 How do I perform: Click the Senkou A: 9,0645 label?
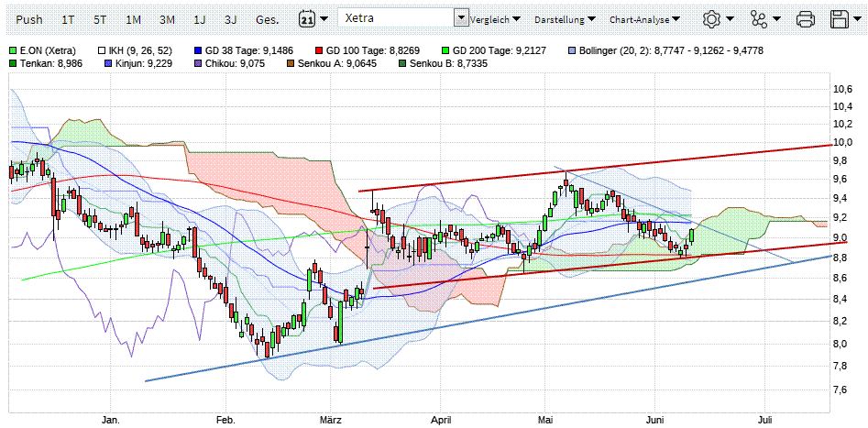coord(335,63)
